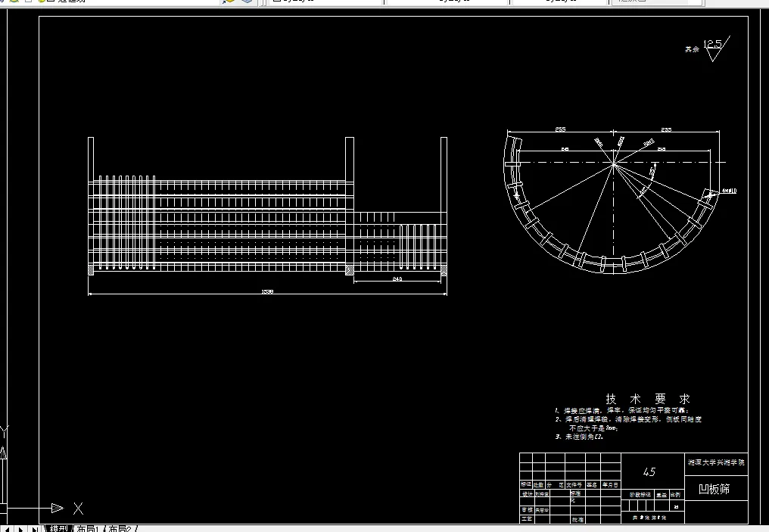Select the 12.5 surface roughness value
769x532 pixels.
pos(712,44)
